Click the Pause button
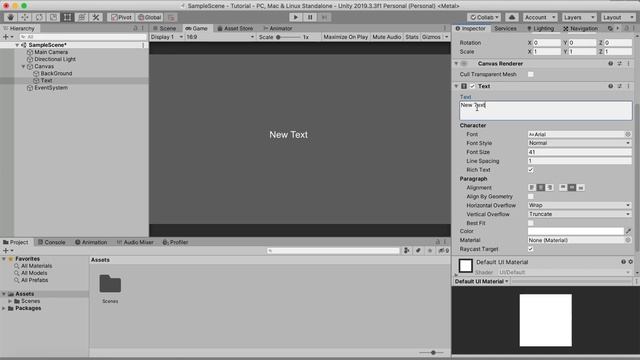640x360 pixels. coord(310,17)
